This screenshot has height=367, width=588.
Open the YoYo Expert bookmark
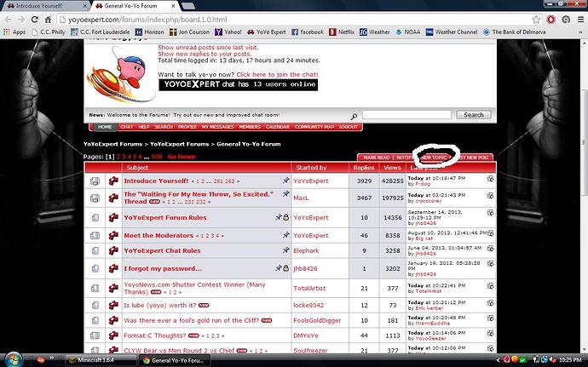click(266, 32)
